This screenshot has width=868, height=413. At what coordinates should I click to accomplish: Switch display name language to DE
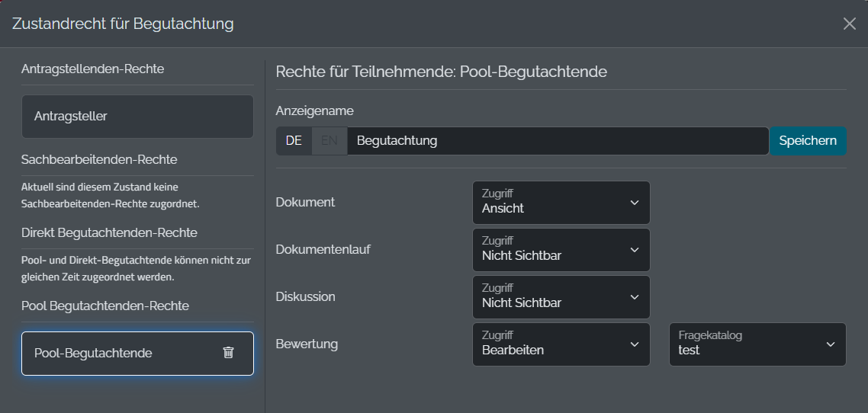tap(294, 141)
